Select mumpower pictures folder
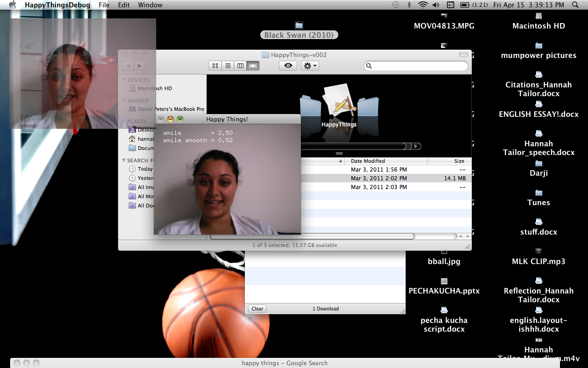Image resolution: width=588 pixels, height=368 pixels. [x=539, y=51]
